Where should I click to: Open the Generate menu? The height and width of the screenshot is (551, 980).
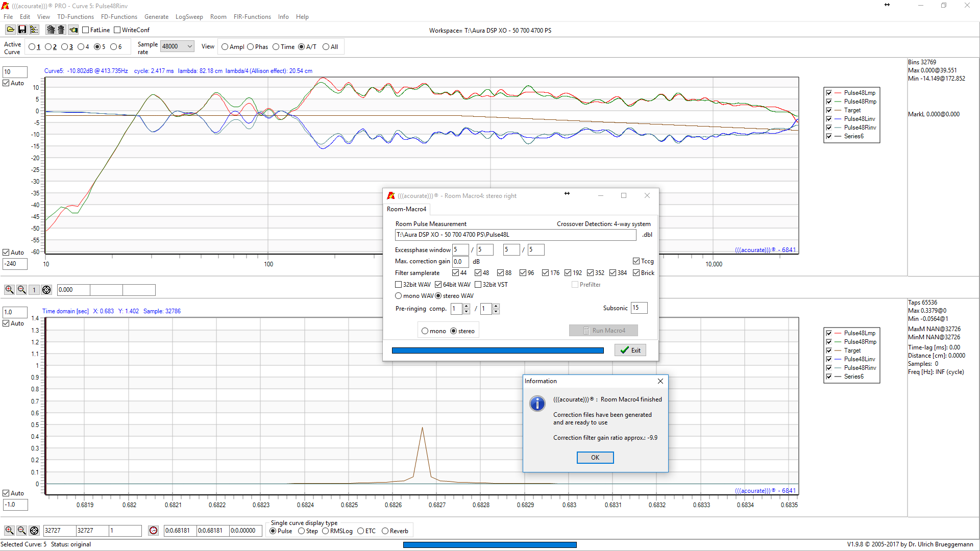click(156, 17)
